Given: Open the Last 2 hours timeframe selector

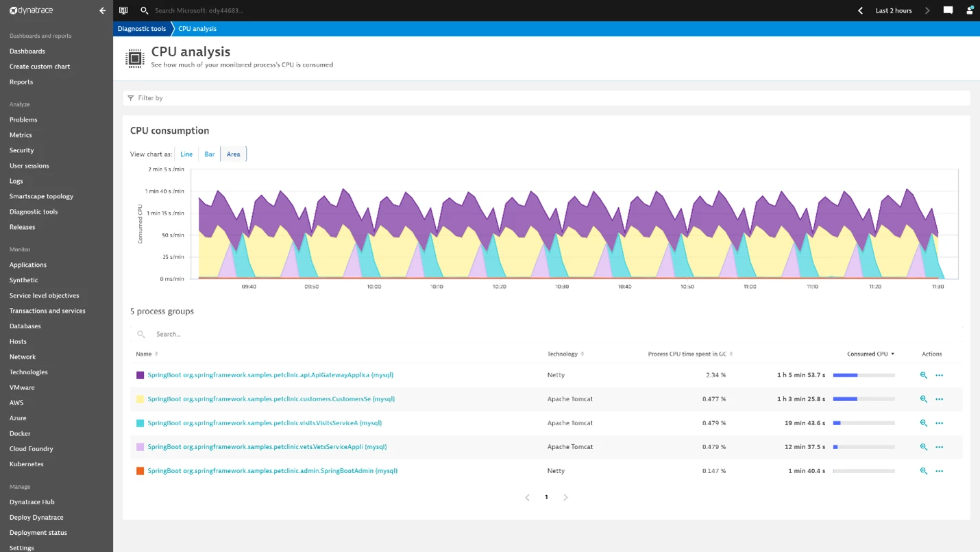Looking at the screenshot, I should [x=892, y=10].
